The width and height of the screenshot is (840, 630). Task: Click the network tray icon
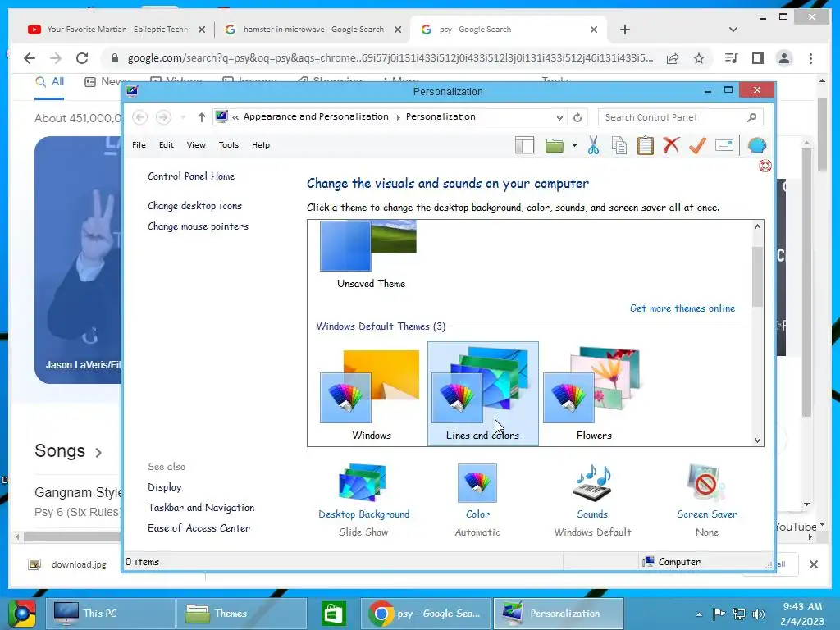(739, 614)
